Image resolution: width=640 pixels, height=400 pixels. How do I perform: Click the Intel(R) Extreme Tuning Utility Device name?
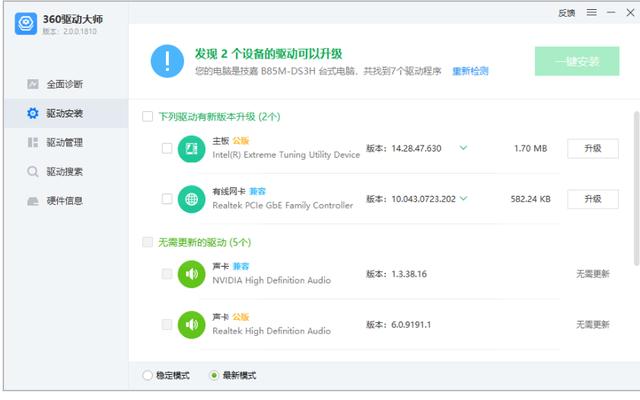pyautogui.click(x=286, y=155)
